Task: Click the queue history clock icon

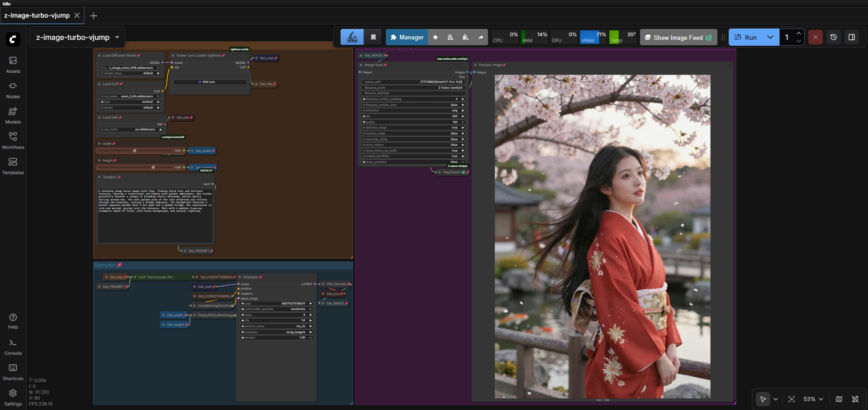Action: [833, 37]
